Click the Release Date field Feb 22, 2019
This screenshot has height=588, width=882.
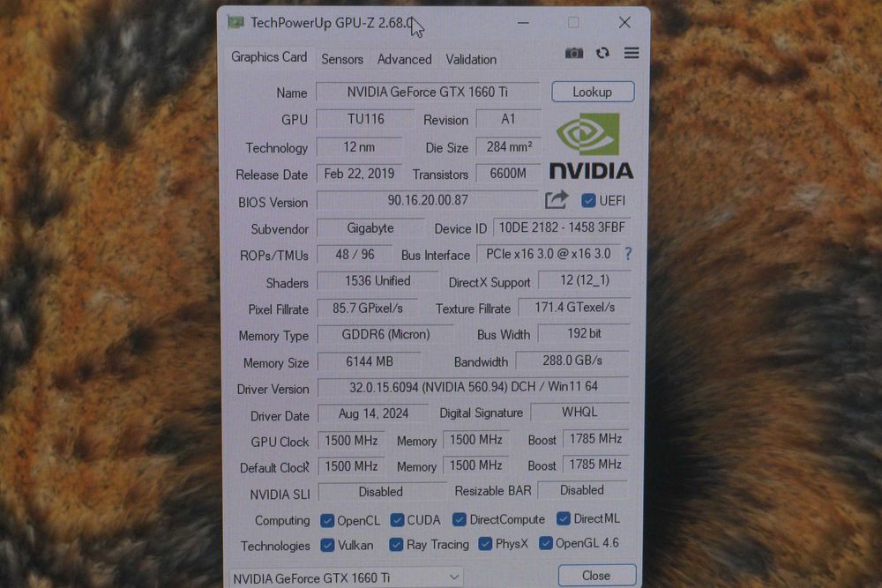tap(359, 174)
